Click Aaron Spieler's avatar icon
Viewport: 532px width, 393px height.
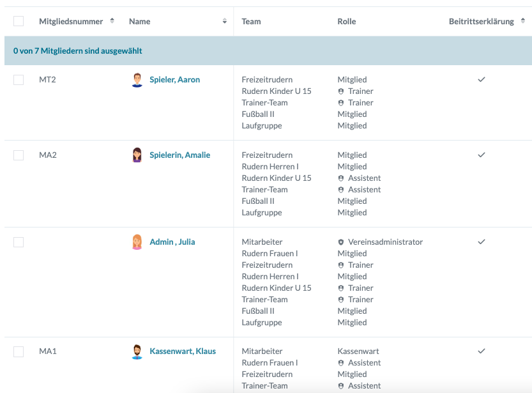tap(137, 80)
